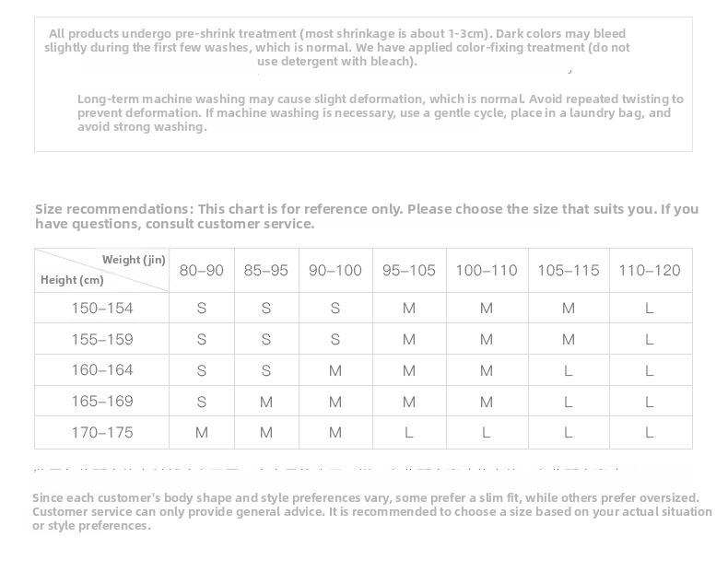The width and height of the screenshot is (728, 572).
Task: Click size L for 160–164 and 105–115
Action: tap(569, 370)
